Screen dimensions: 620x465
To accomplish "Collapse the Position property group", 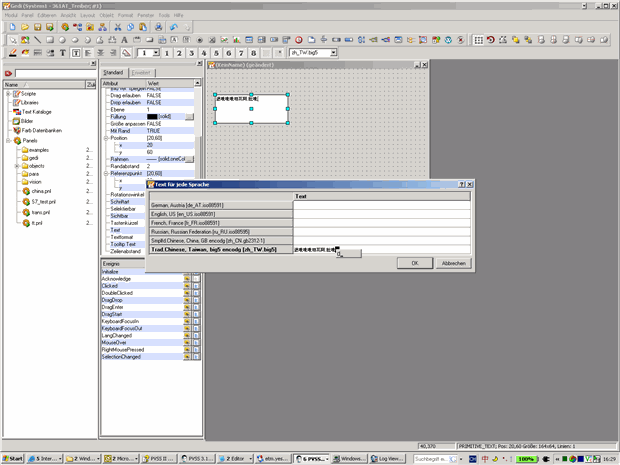I will [106, 138].
